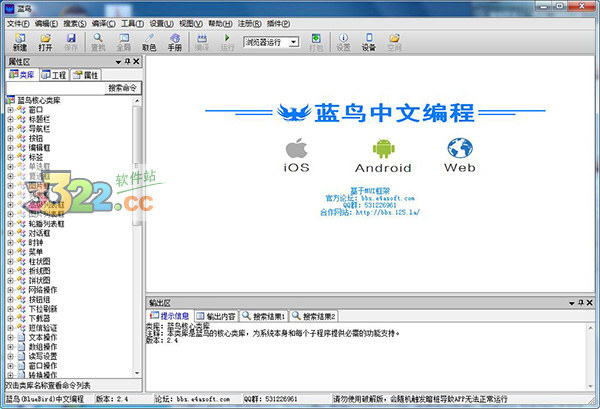This screenshot has width=600, height=409.
Task: Click the green 运行 (Run) arrow
Action: (227, 38)
